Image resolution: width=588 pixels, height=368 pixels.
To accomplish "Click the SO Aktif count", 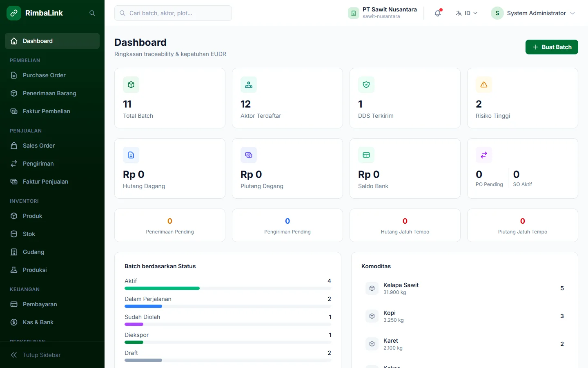I will [517, 175].
